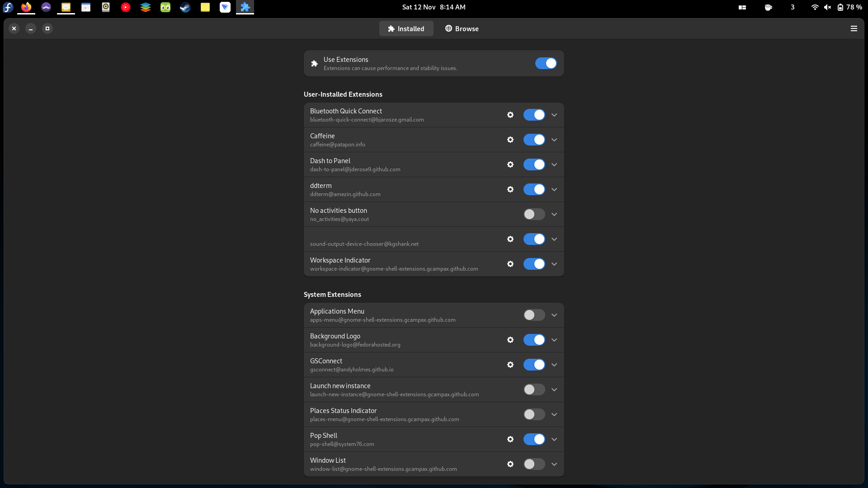Click the battery 78 % indicator
Viewport: 868px width, 488px height.
tap(849, 7)
